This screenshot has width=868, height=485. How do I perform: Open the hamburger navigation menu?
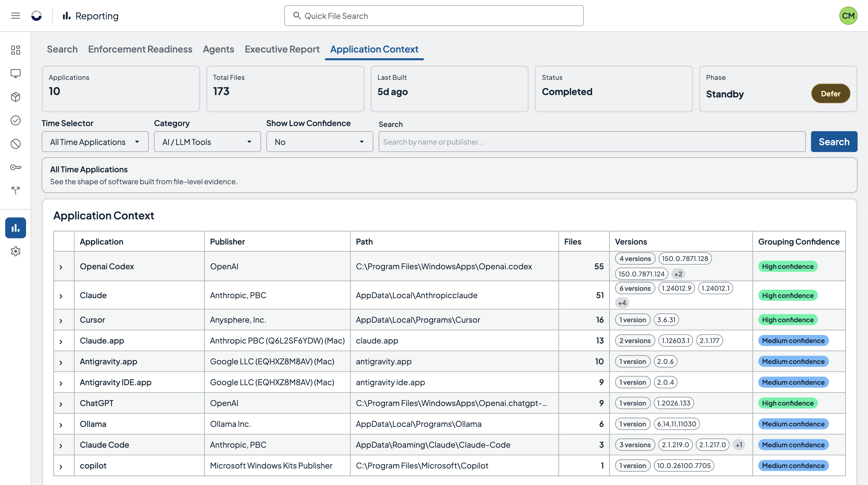point(15,15)
